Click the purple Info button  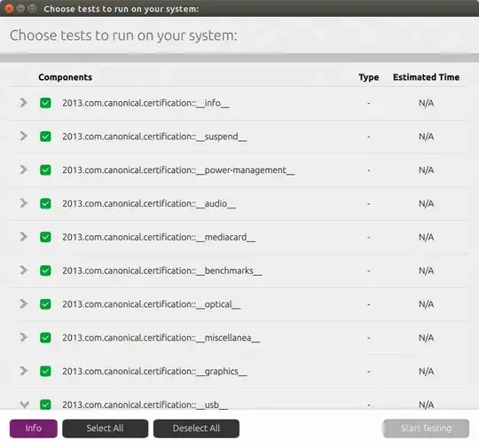pos(34,428)
